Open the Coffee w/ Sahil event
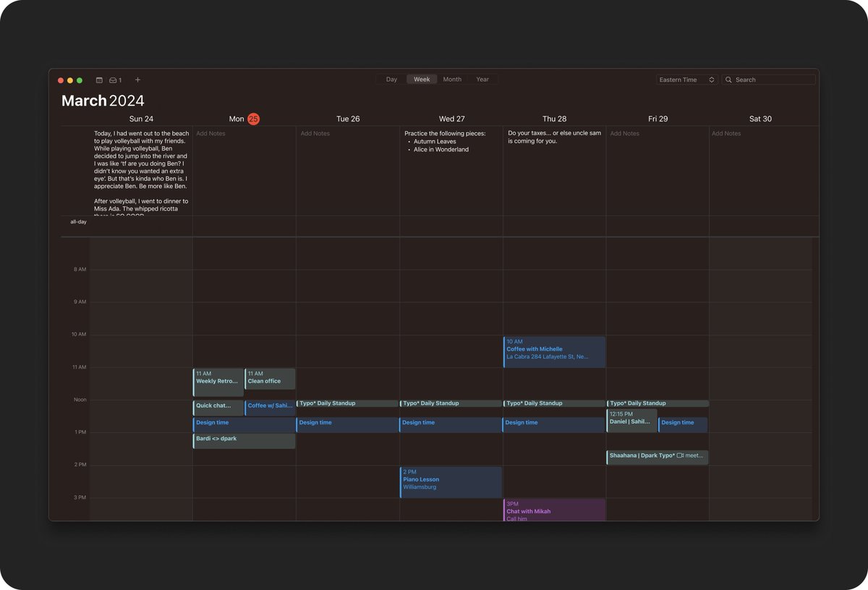 tap(270, 407)
